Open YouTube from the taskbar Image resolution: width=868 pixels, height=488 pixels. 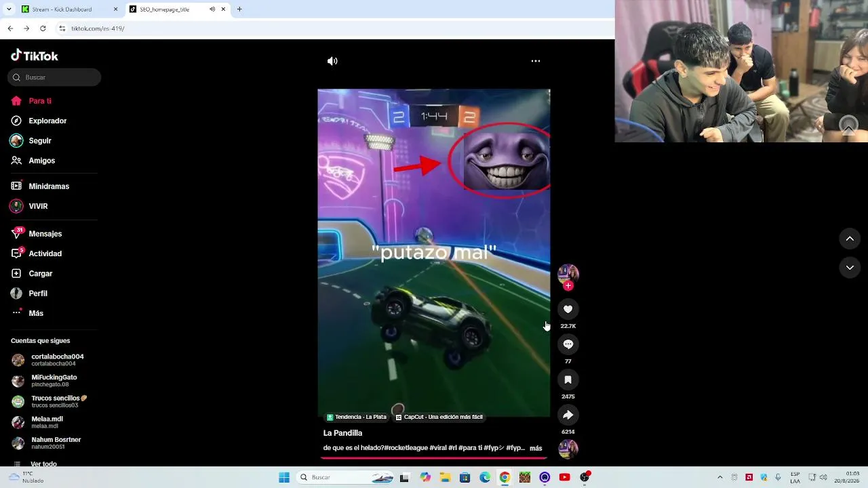pos(564,477)
